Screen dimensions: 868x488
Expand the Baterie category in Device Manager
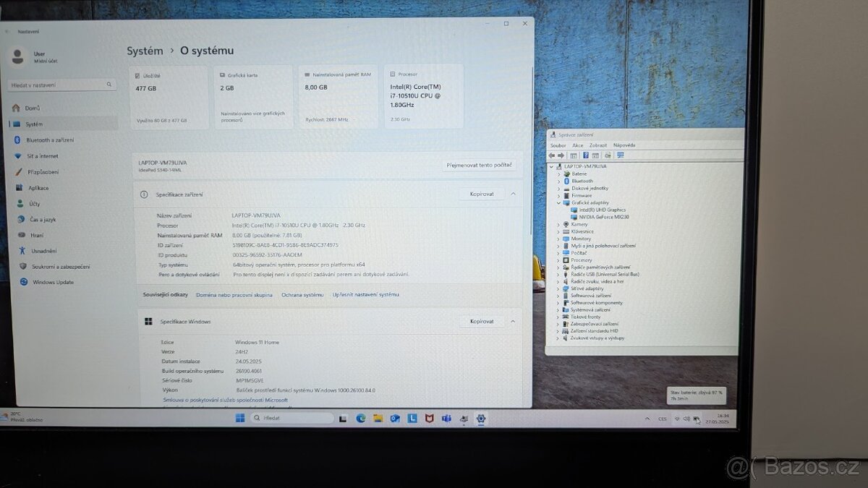[558, 174]
